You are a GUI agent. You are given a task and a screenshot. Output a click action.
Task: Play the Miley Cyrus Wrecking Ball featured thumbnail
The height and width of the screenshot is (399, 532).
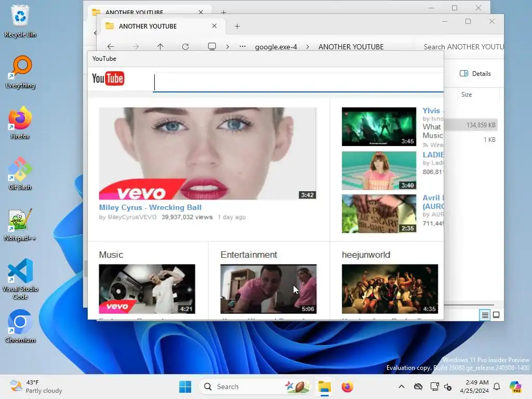[x=207, y=153]
